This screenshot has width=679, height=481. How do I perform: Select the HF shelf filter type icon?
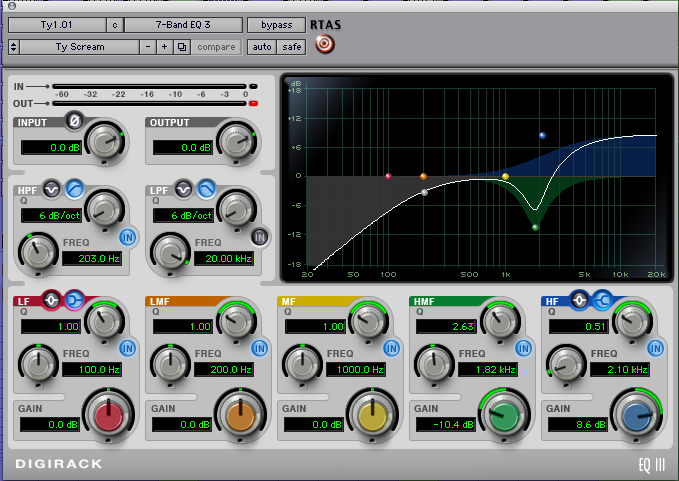[602, 300]
